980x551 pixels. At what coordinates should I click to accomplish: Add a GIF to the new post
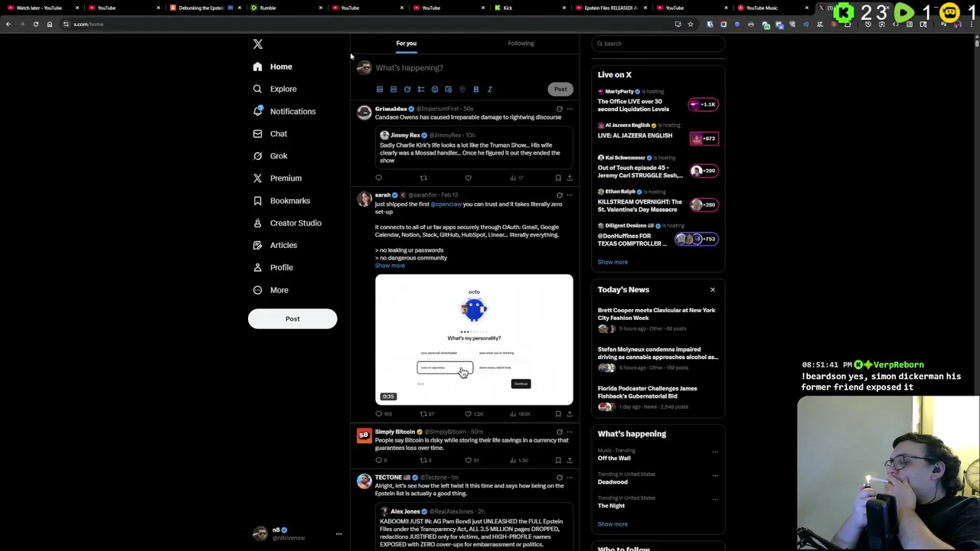click(x=394, y=90)
